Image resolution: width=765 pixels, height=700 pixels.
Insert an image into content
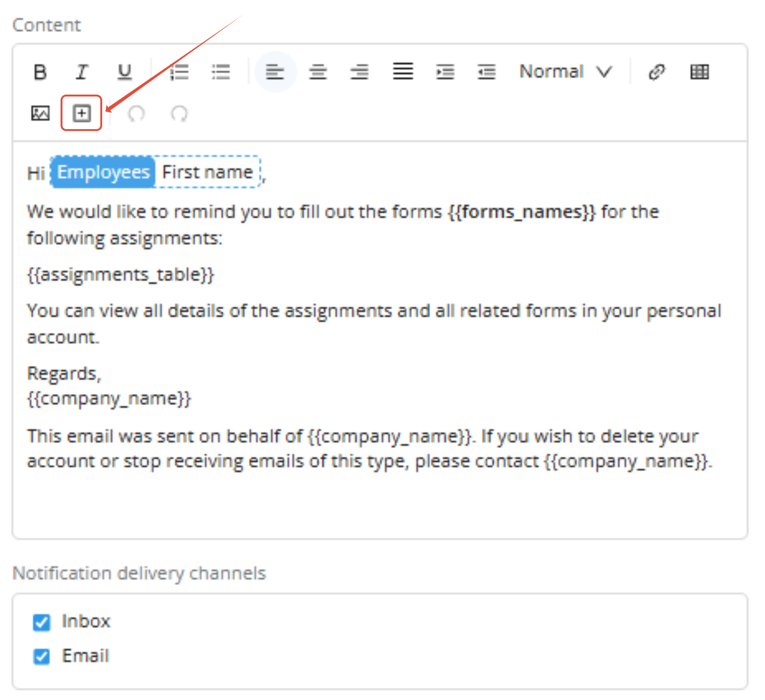tap(40, 114)
